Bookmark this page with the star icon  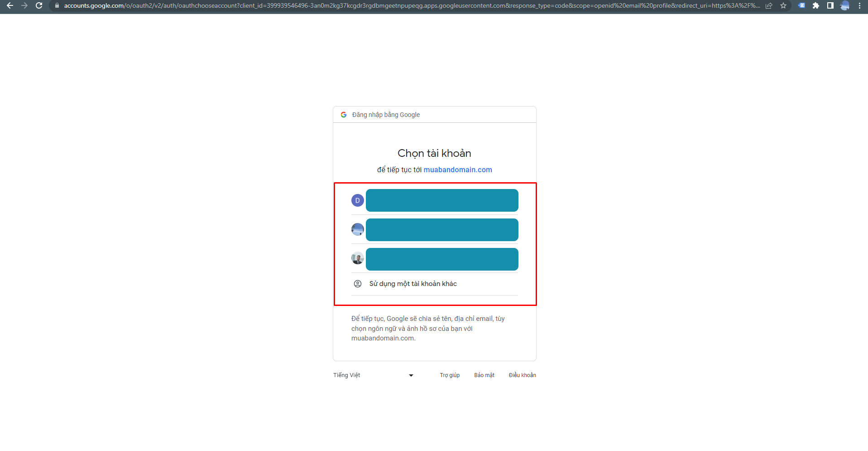pyautogui.click(x=783, y=6)
